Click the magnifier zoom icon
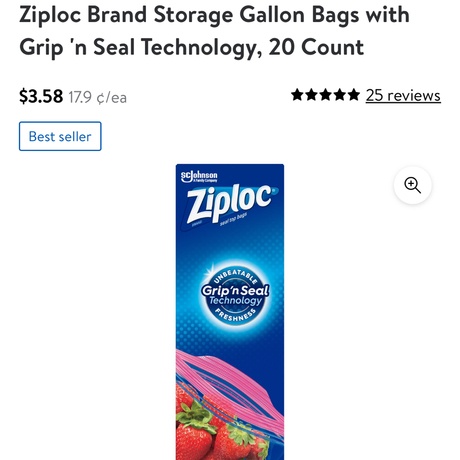The image size is (460, 460). [412, 185]
